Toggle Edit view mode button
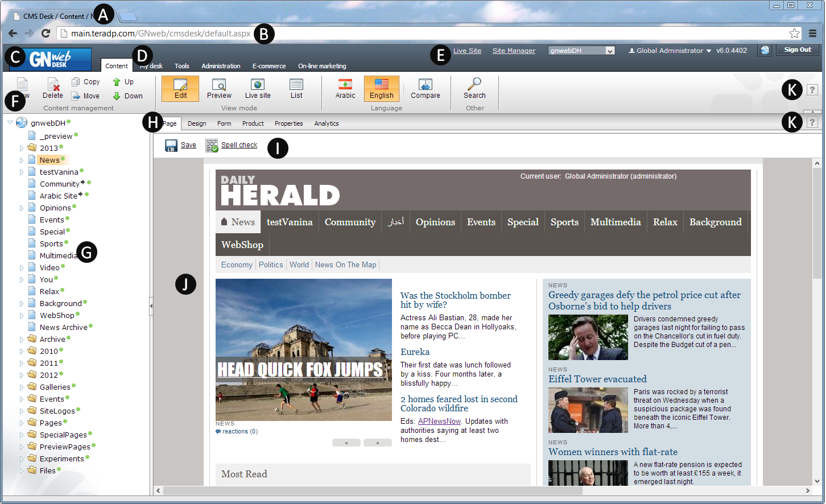The width and height of the screenshot is (826, 504). pos(180,89)
